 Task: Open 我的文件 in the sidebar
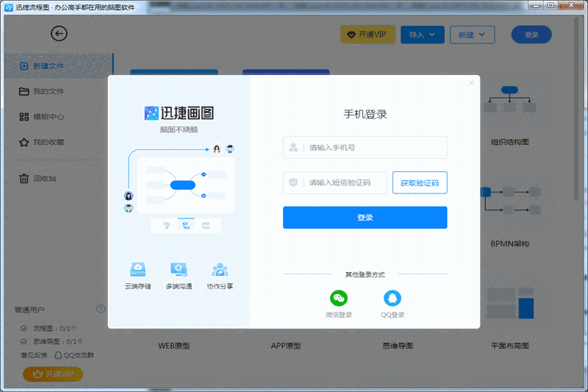tap(49, 91)
